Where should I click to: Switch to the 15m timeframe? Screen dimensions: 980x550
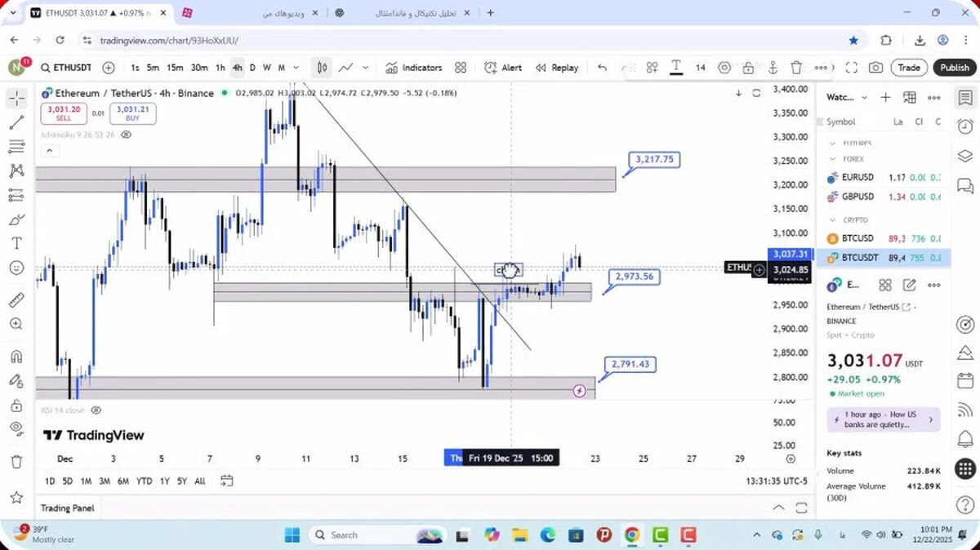[175, 68]
